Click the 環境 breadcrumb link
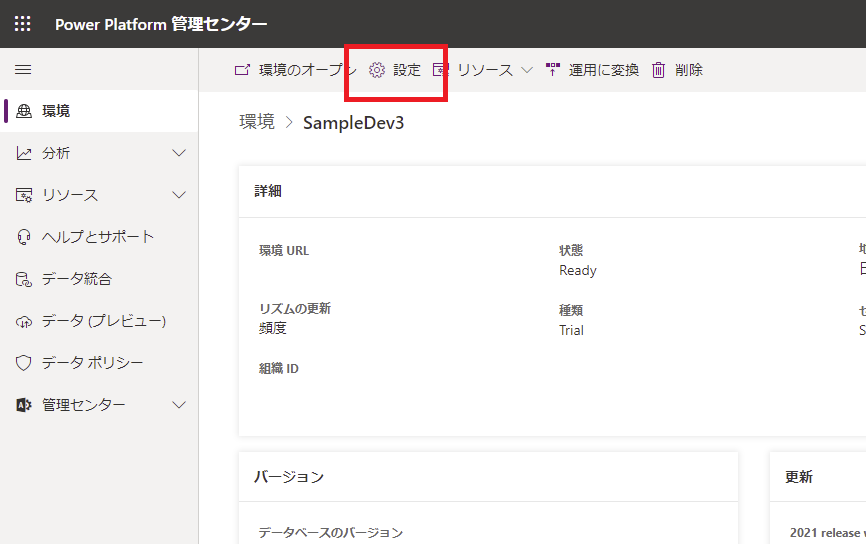866x544 pixels. [x=257, y=122]
